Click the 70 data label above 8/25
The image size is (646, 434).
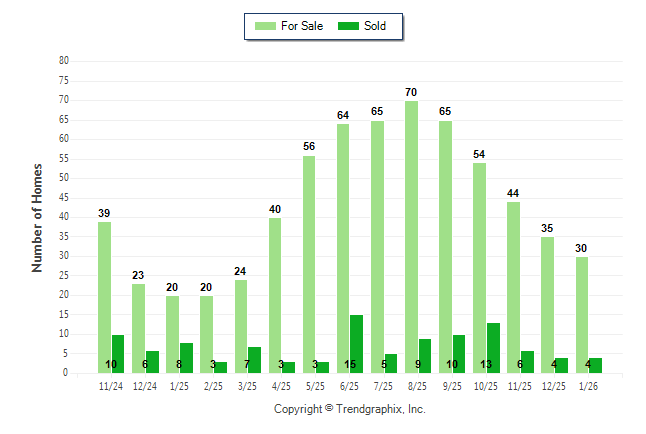[x=411, y=93]
